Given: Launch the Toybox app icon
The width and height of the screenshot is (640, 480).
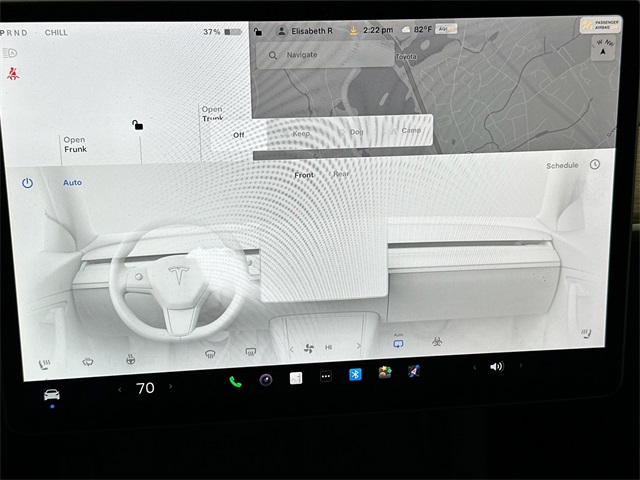Looking at the screenshot, I should pos(384,372).
